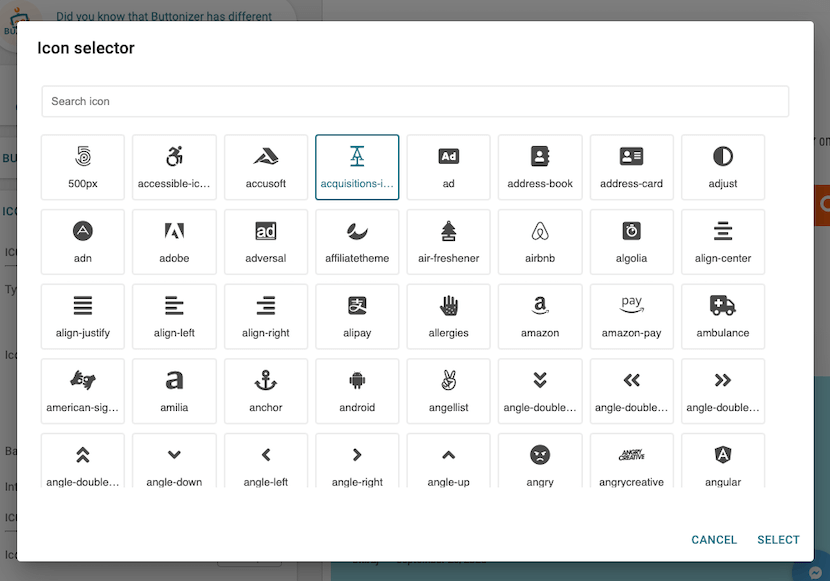
Task: Select the android icon
Action: click(357, 391)
